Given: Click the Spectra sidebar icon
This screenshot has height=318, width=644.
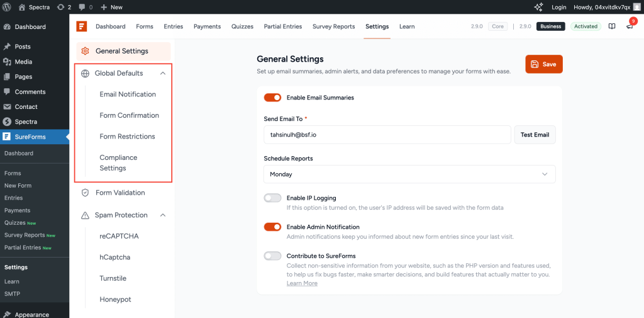Looking at the screenshot, I should 6,122.
